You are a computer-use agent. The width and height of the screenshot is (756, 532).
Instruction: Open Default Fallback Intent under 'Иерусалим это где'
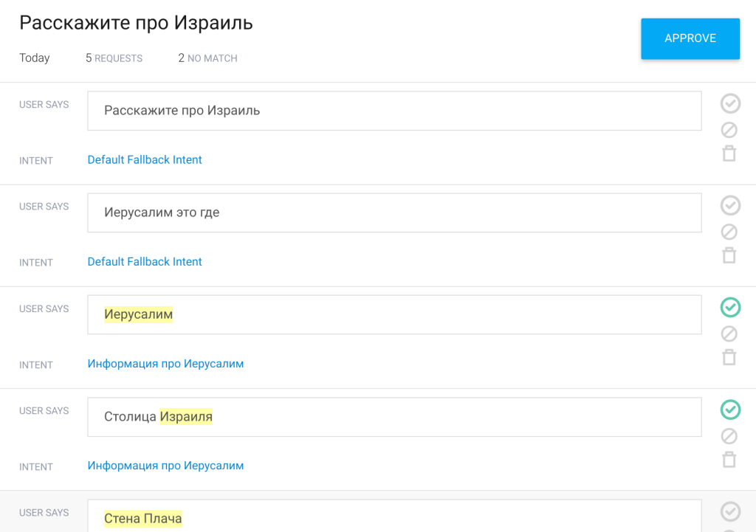click(145, 262)
